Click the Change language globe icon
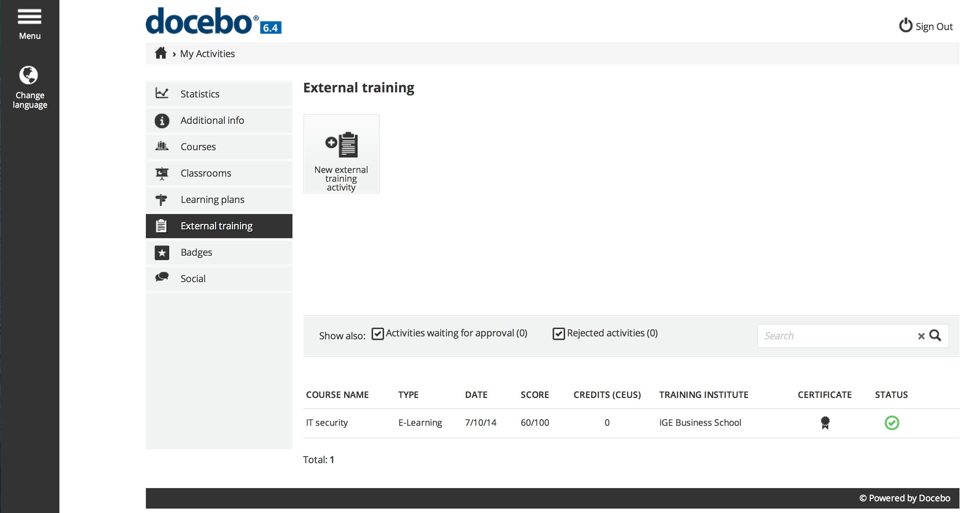Screen dimensions: 980x513 point(29,75)
